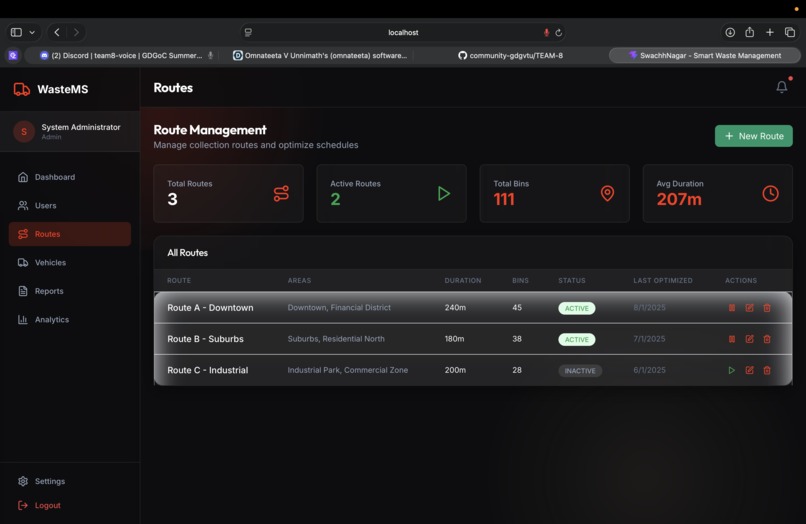Delete Route A - Downtown
Screen dimensions: 806x524
point(767,308)
